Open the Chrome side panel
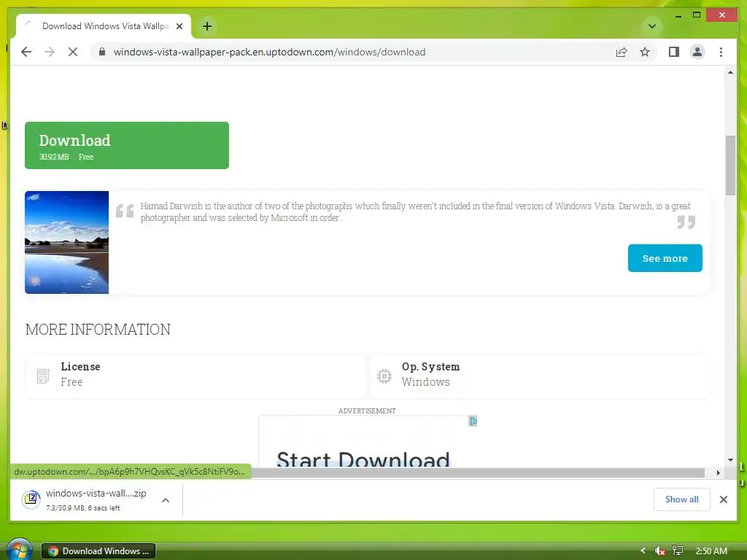 tap(673, 52)
